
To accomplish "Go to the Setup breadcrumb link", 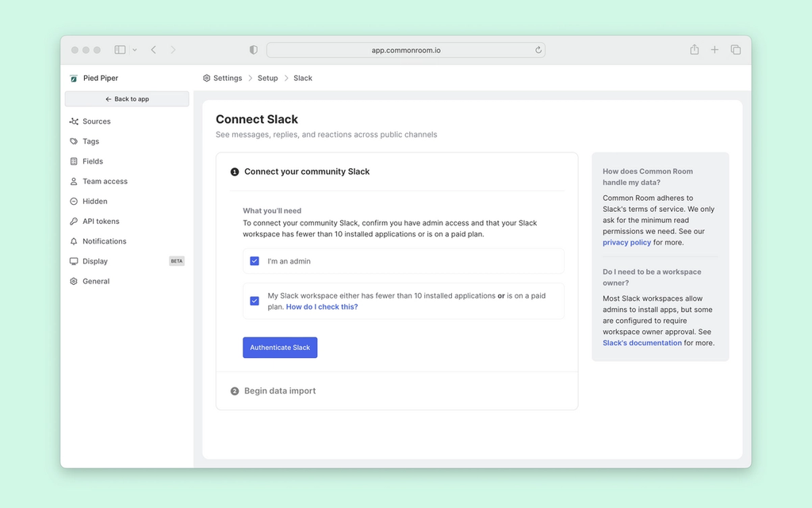I will coord(268,79).
